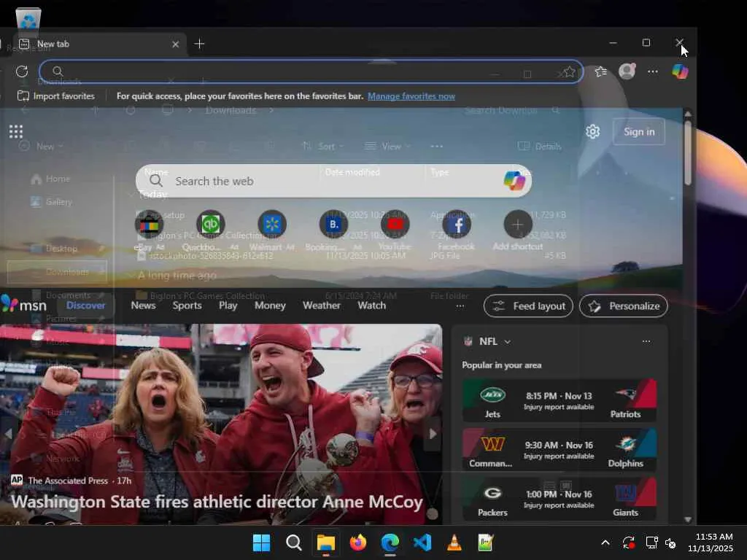Select Money feed tab
747x560 pixels.
pyautogui.click(x=270, y=306)
